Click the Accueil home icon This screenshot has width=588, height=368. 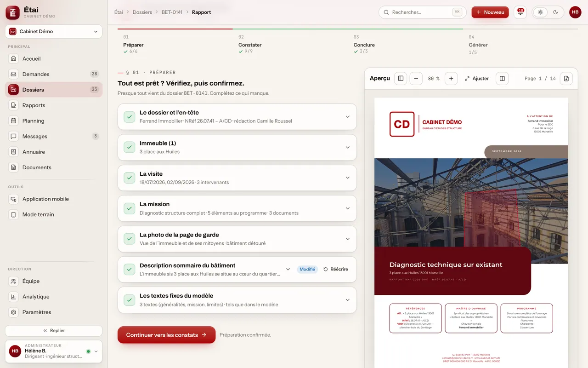click(x=14, y=59)
